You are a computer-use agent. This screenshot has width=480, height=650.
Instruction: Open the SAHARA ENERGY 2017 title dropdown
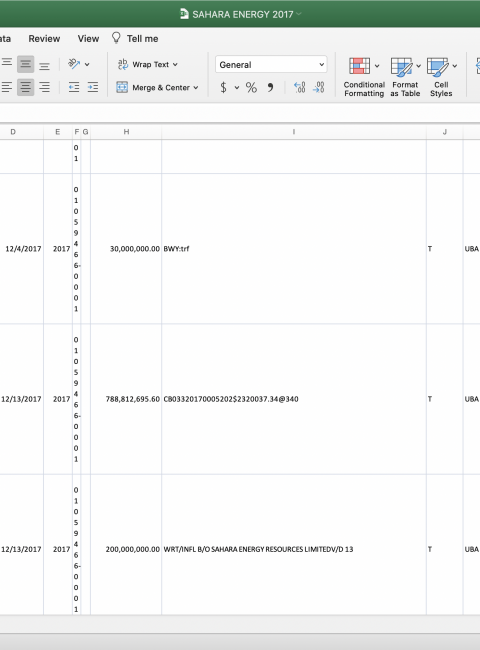(299, 14)
